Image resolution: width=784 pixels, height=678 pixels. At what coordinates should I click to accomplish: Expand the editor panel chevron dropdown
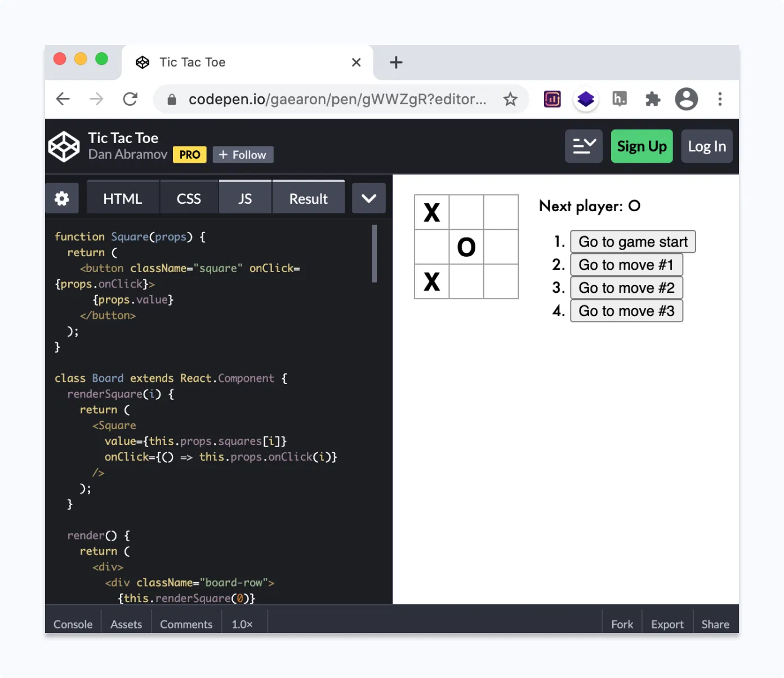[x=368, y=198]
